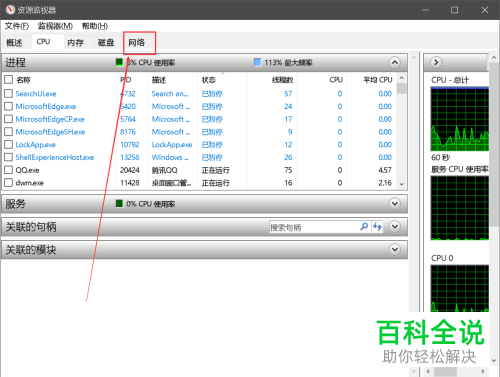The width and height of the screenshot is (500, 377).
Task: Switch to the 概述 tab
Action: pyautogui.click(x=14, y=43)
